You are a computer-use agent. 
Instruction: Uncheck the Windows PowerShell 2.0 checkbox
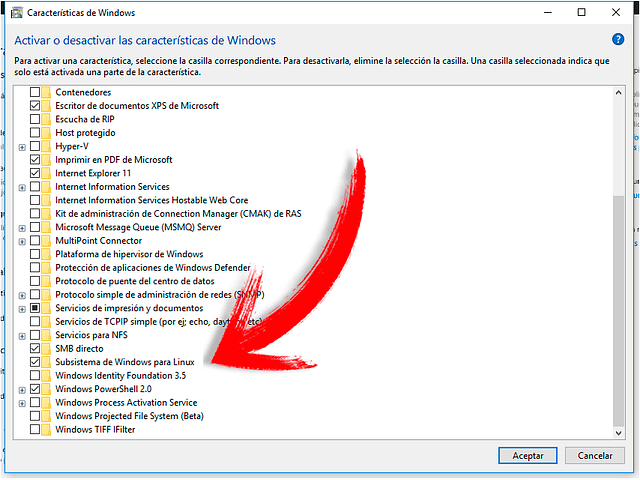(35, 389)
